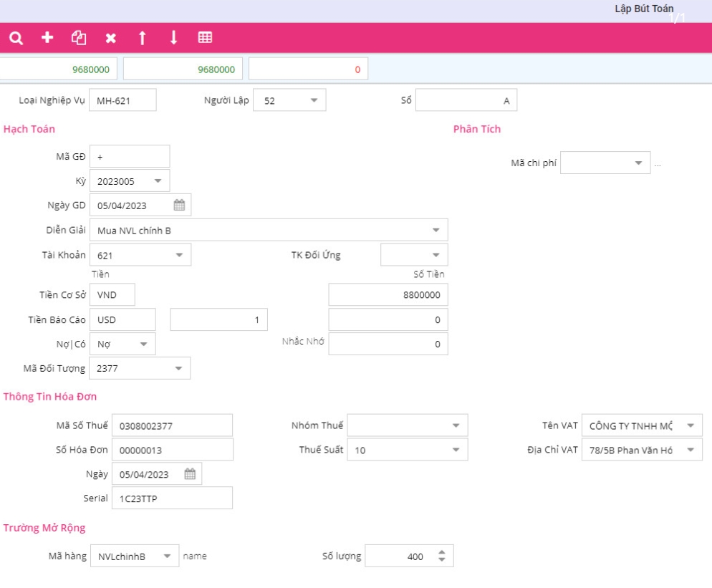The image size is (712, 588).
Task: Open the Mã hàng item code dropdown
Action: pos(167,556)
